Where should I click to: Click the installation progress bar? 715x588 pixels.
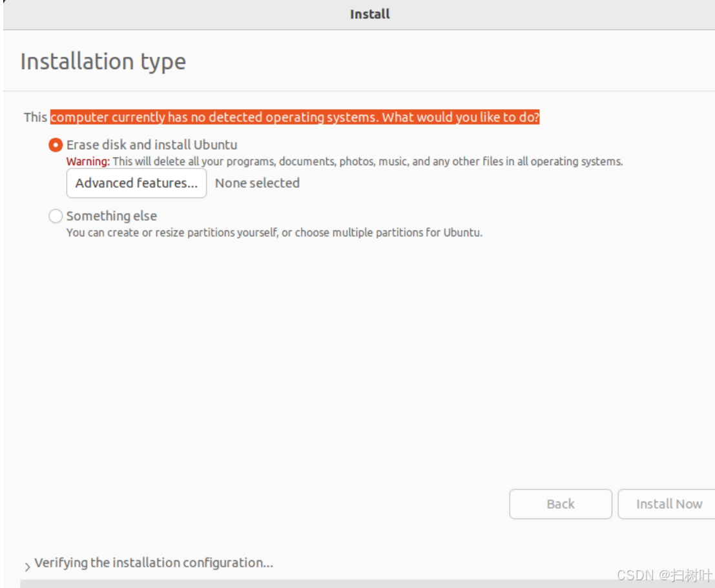pyautogui.click(x=367, y=584)
